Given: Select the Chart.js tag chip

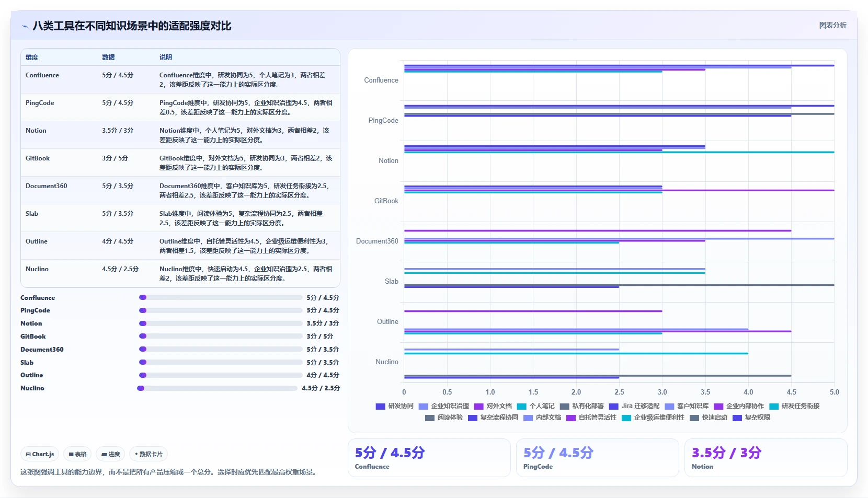Looking at the screenshot, I should point(40,454).
